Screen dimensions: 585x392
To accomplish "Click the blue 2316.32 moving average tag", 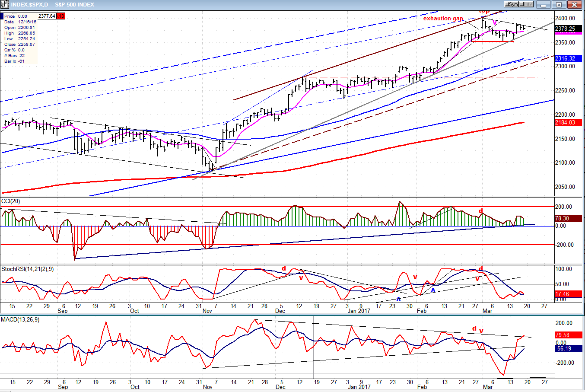I will [x=568, y=58].
